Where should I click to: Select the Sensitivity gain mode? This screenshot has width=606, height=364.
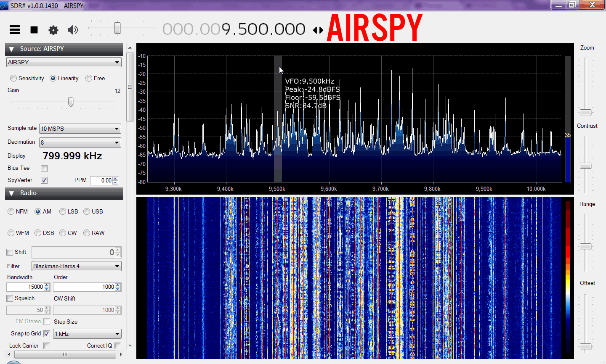click(x=14, y=78)
